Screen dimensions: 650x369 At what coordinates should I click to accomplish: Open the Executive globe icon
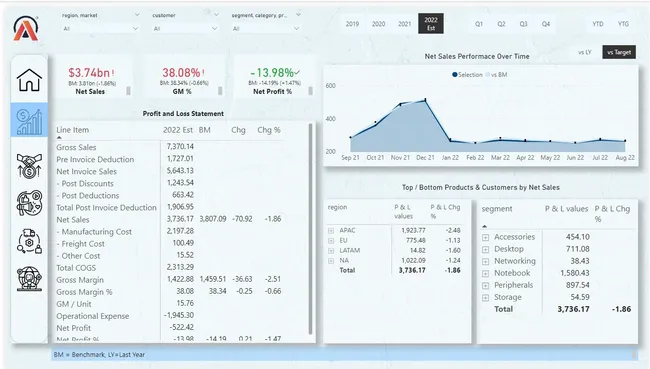(29, 278)
